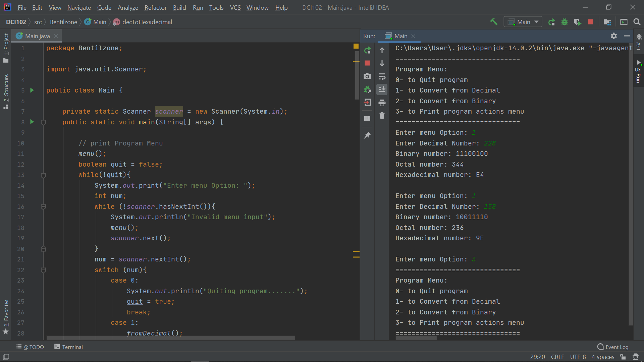Open the Refactor menu
The width and height of the screenshot is (644, 362).
[155, 7]
